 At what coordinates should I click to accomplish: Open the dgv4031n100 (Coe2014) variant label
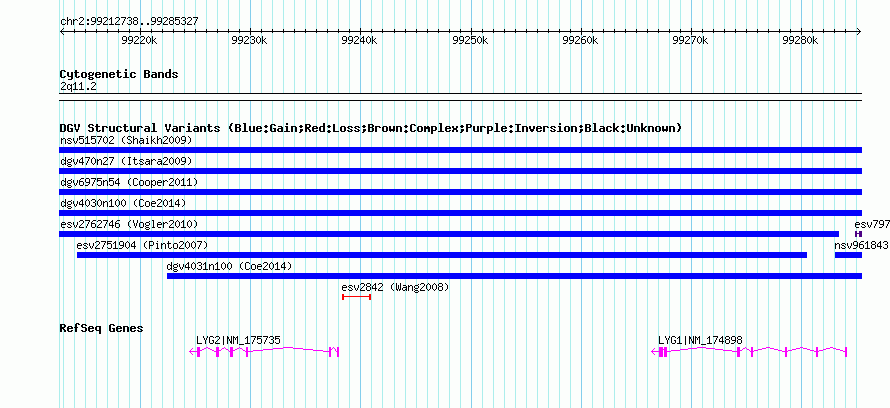229,266
